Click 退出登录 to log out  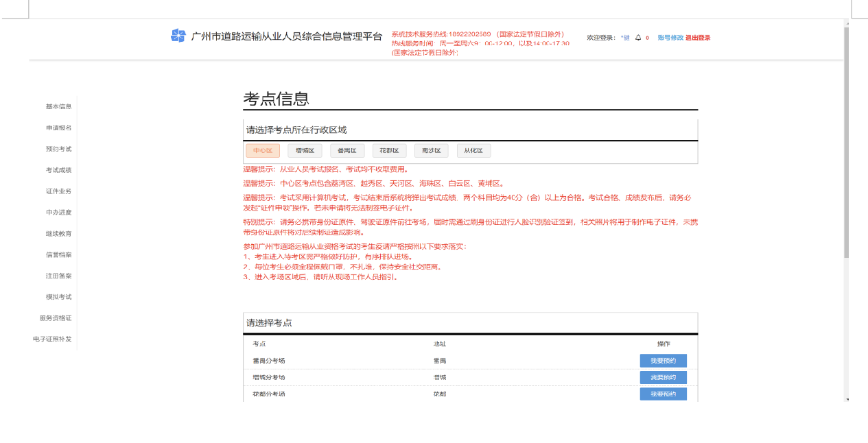pos(698,38)
